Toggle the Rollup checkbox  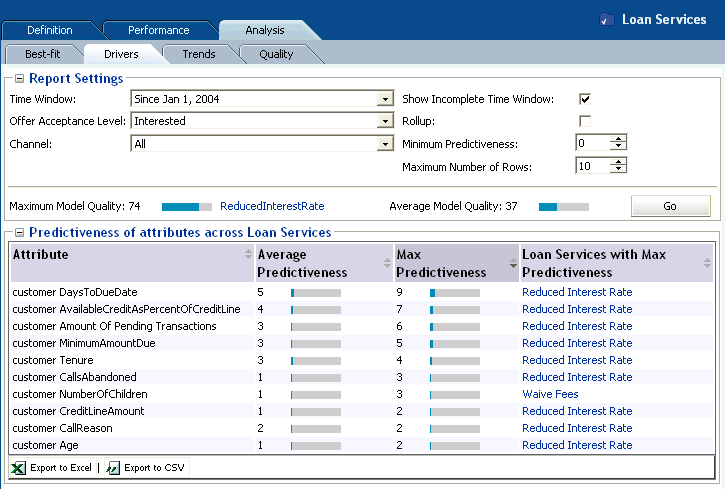pyautogui.click(x=585, y=121)
